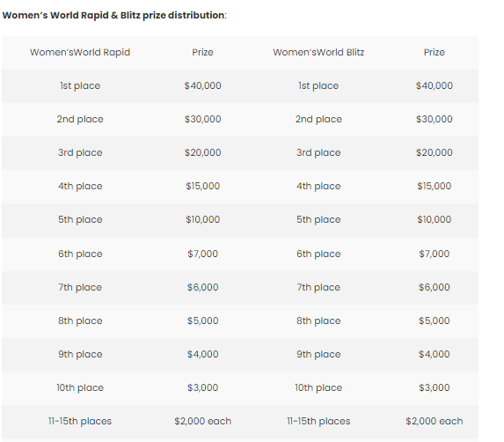
Task: Click the Rapid 9th place cell
Action: click(x=80, y=355)
